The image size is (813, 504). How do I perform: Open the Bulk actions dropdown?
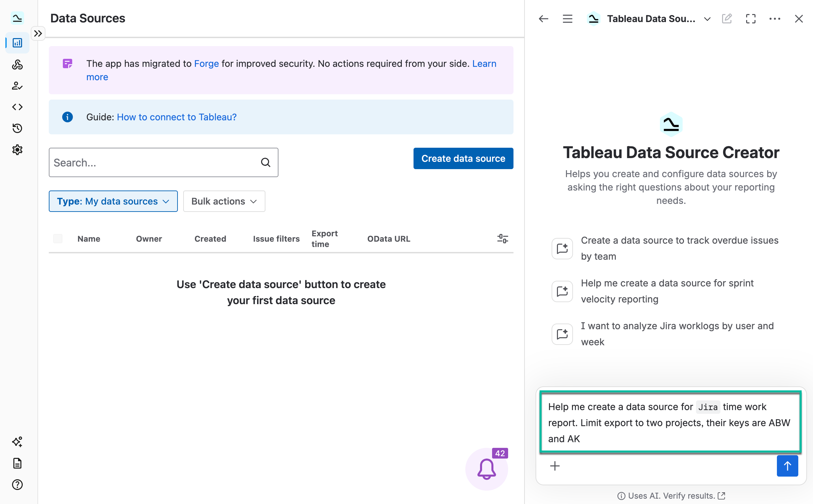coord(224,201)
